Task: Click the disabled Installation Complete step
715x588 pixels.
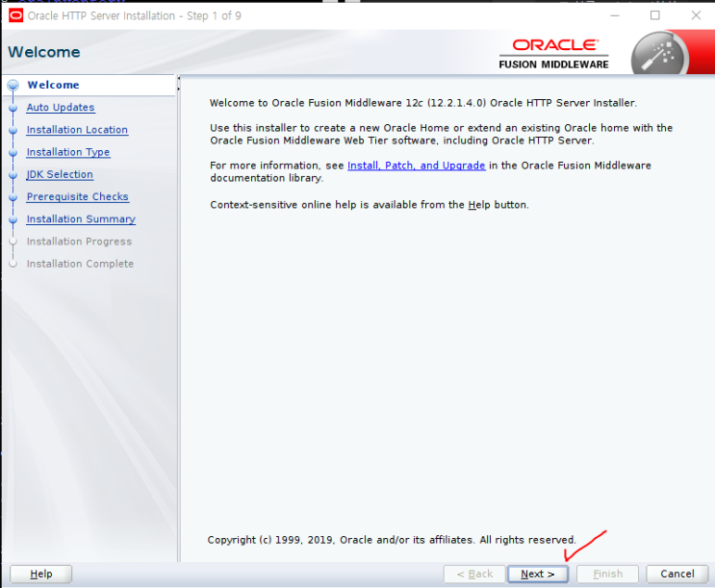Action: coord(80,264)
